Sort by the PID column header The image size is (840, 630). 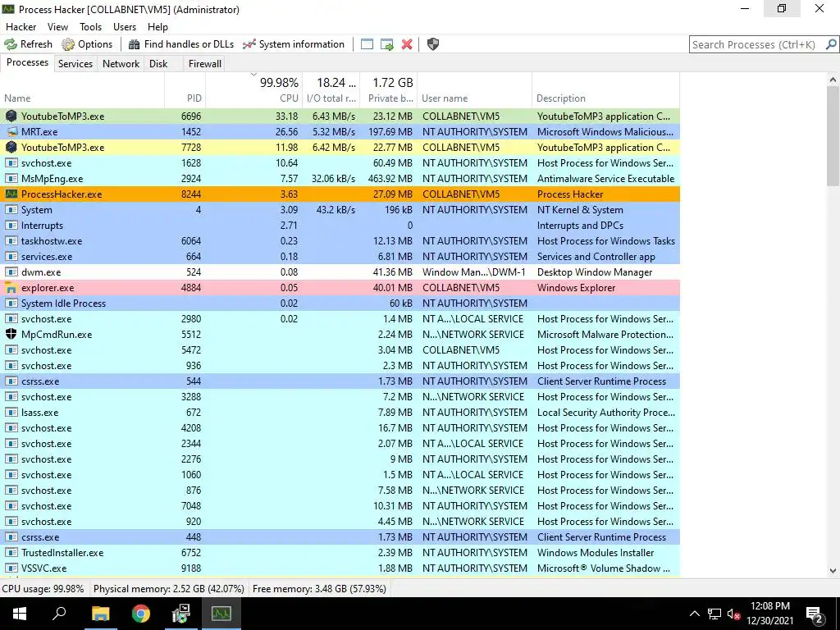(185, 90)
